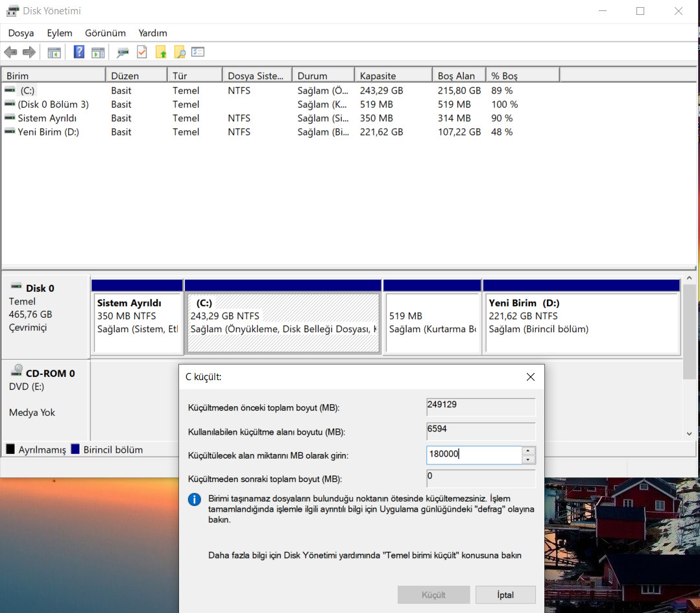This screenshot has width=700, height=613.
Task: Increase shrink amount with up spinner arrow
Action: (529, 451)
